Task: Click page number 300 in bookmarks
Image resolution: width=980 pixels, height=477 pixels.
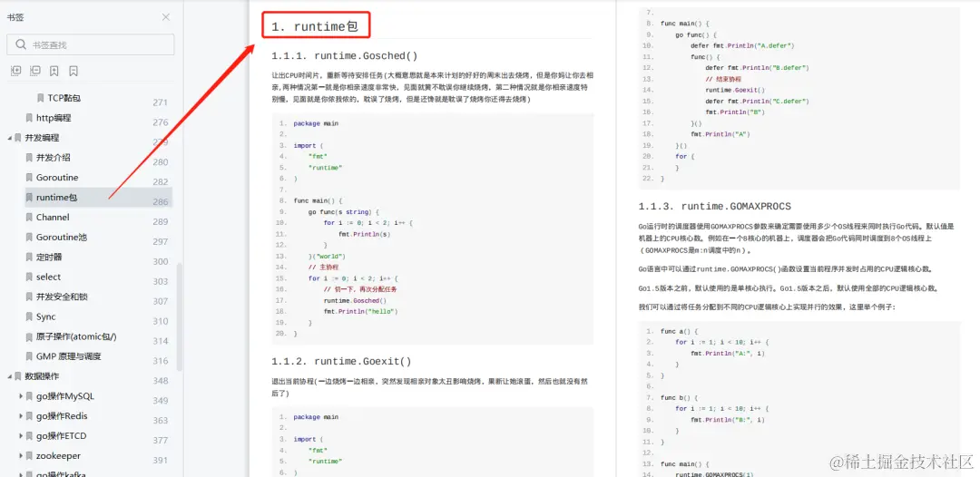Action: click(161, 262)
